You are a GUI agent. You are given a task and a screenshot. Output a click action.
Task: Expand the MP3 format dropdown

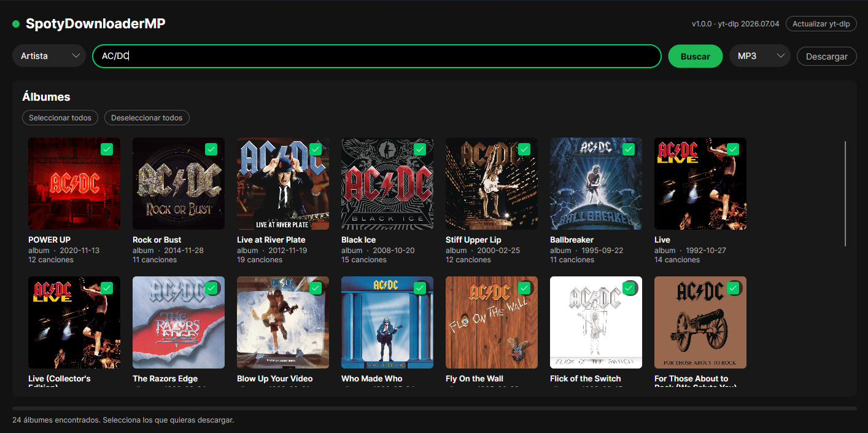click(760, 56)
